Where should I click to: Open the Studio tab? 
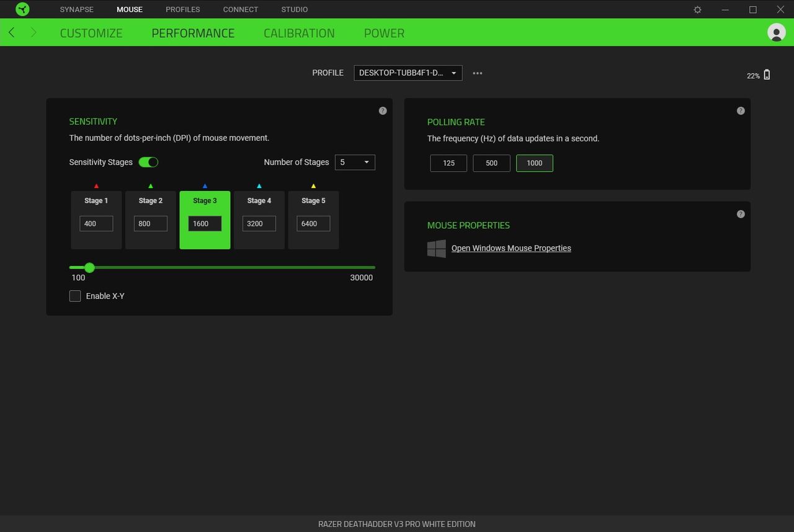pyautogui.click(x=295, y=9)
